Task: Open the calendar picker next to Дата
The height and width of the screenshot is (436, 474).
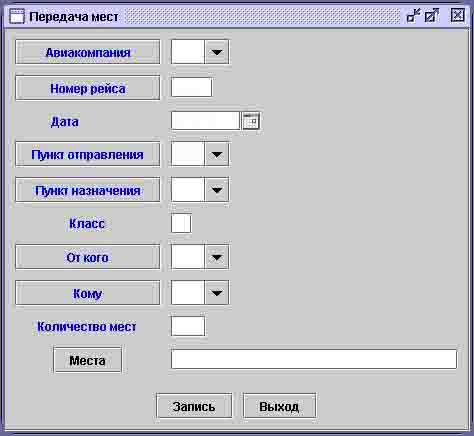Action: (251, 121)
